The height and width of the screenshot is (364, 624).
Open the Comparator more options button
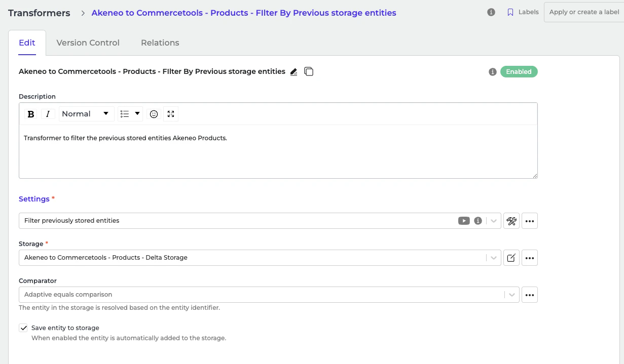[x=530, y=295]
